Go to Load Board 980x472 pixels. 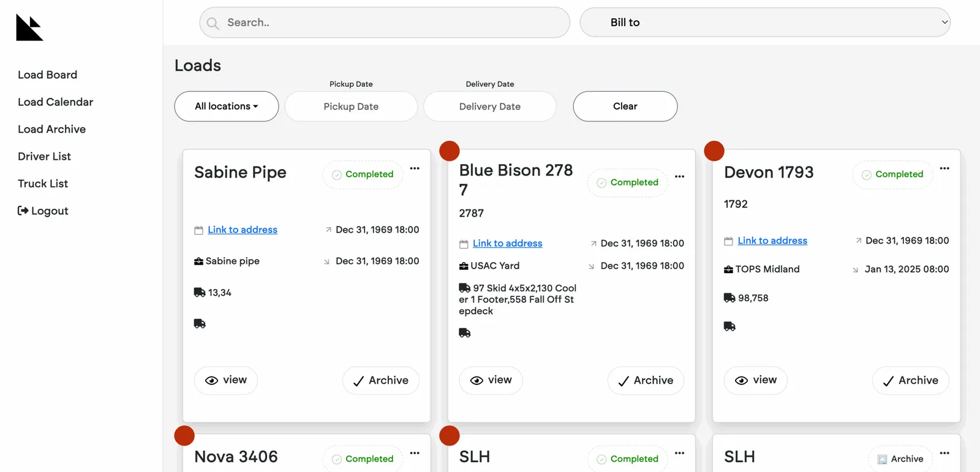click(x=48, y=75)
